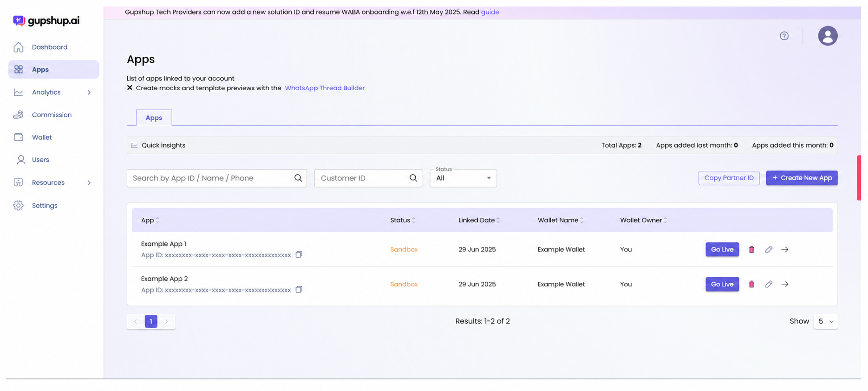
Task: Edit Example App 1 with pencil icon
Action: pos(769,249)
